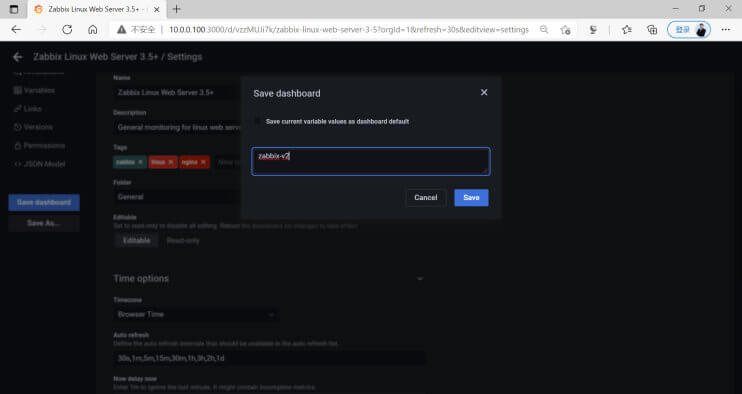
Task: Open the Favorites list icon
Action: coord(627,29)
